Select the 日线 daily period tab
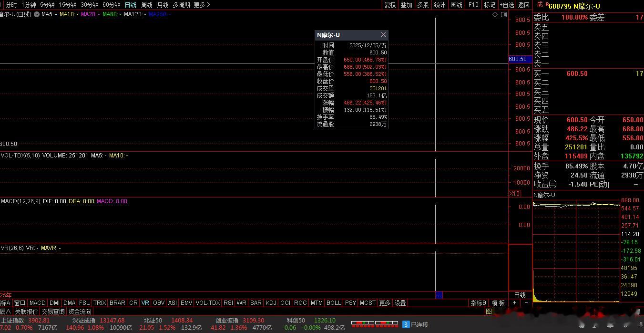The width and height of the screenshot is (644, 333). click(x=130, y=5)
